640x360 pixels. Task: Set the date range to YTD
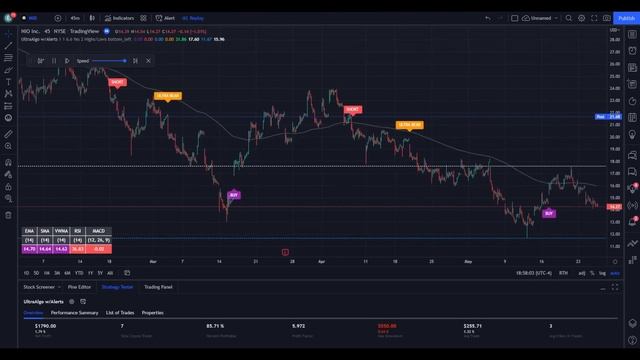point(79,273)
